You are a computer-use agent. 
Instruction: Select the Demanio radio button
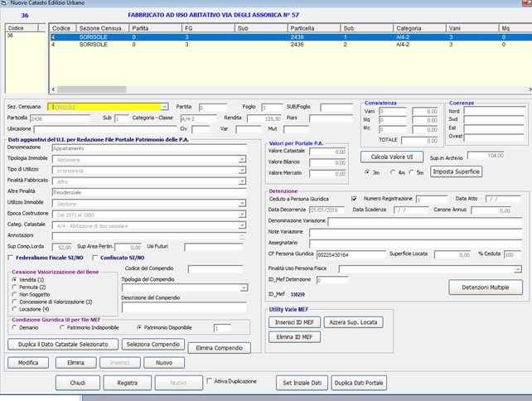(x=14, y=327)
